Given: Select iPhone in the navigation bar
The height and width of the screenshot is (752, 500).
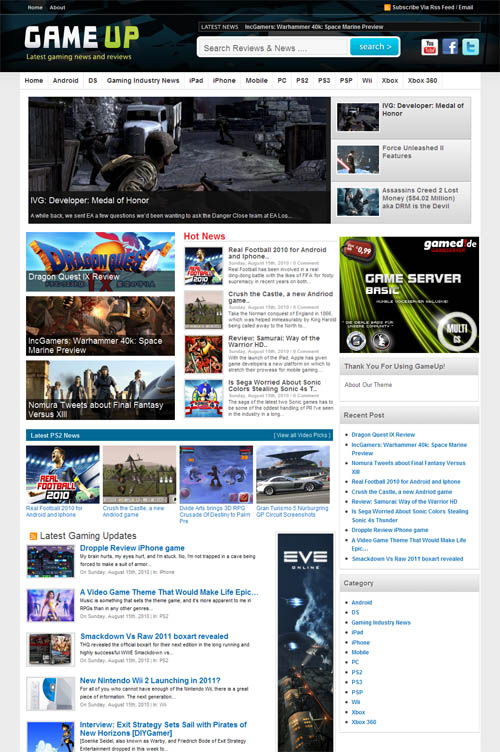Looking at the screenshot, I should (224, 81).
